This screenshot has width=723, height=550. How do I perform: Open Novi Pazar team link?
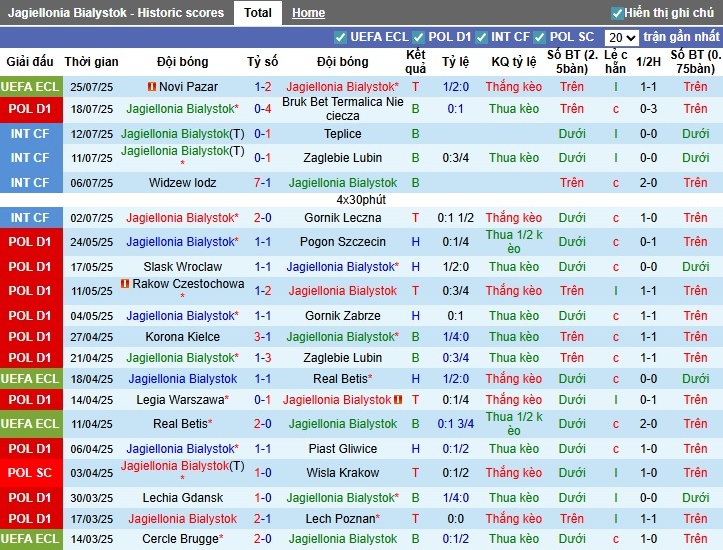point(188,87)
